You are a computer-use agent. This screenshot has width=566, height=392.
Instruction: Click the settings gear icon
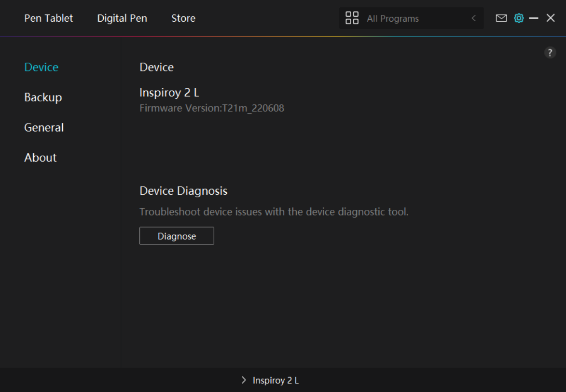519,18
